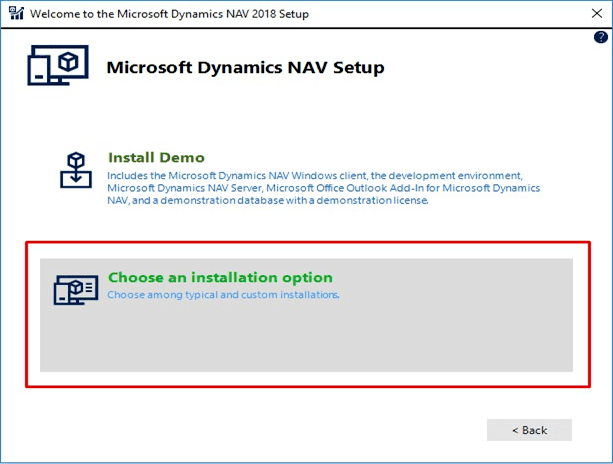Go back with the Back button

[x=529, y=430]
